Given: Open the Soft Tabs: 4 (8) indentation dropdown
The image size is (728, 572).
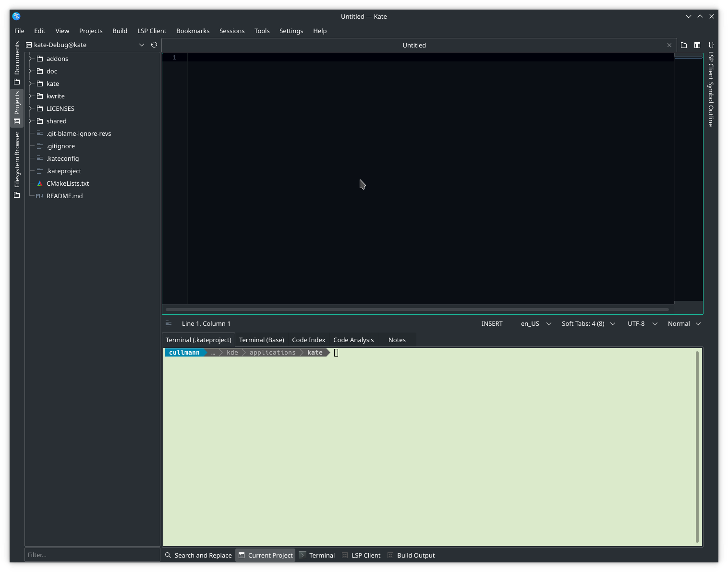Looking at the screenshot, I should point(588,324).
